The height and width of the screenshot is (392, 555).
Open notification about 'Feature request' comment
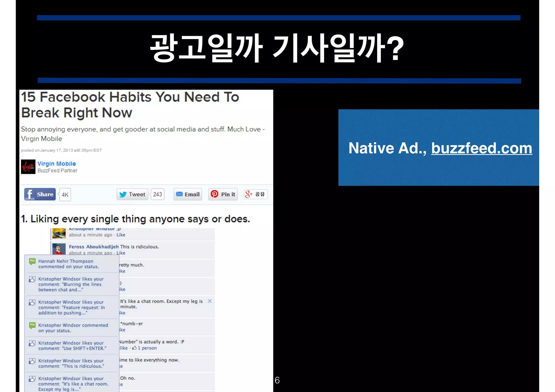tap(72, 307)
